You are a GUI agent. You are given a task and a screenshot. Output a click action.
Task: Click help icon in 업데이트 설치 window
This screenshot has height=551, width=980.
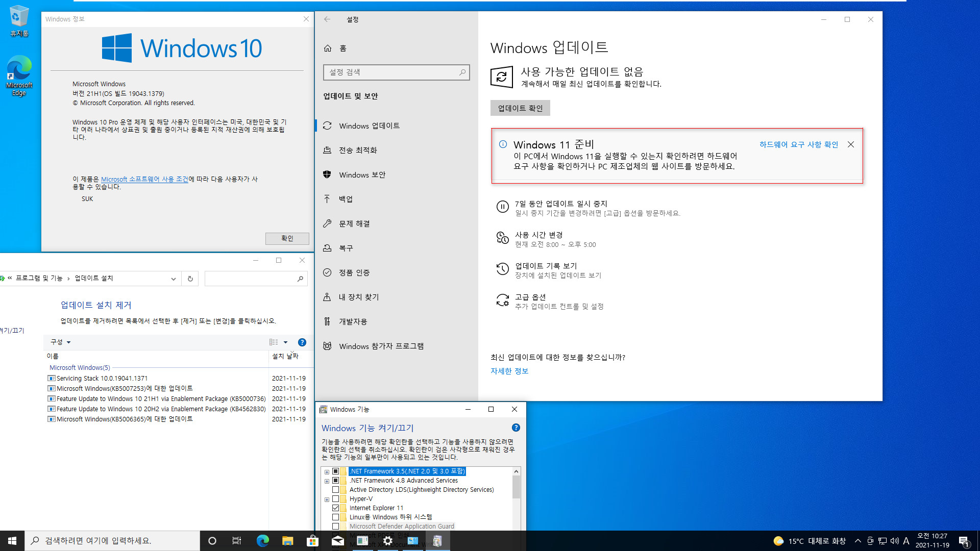tap(302, 342)
